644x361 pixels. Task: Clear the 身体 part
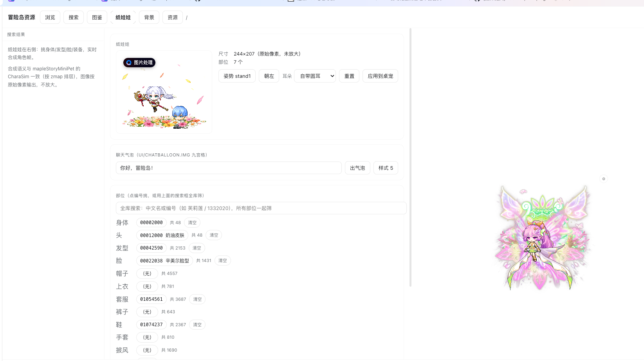192,223
